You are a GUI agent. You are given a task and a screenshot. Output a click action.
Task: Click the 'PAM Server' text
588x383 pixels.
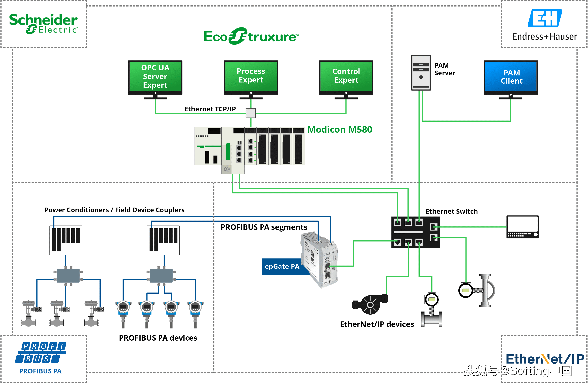point(445,69)
